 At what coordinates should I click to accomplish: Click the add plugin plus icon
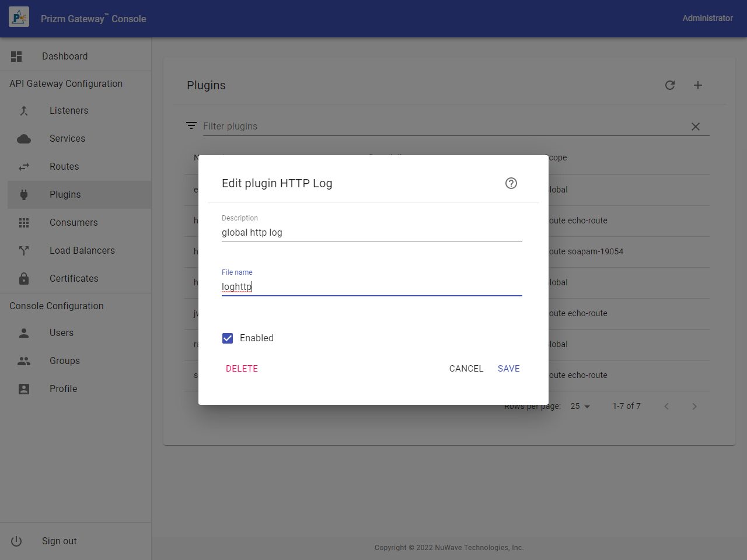[698, 85]
